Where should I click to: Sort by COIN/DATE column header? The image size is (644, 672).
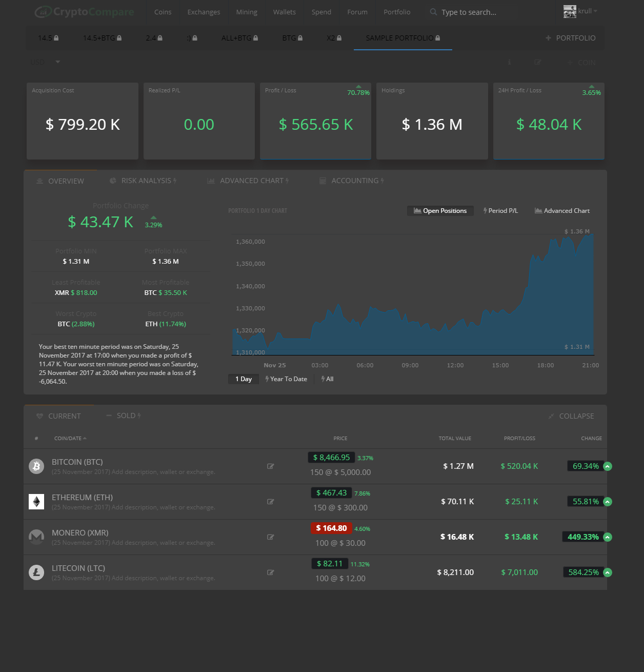coord(70,439)
